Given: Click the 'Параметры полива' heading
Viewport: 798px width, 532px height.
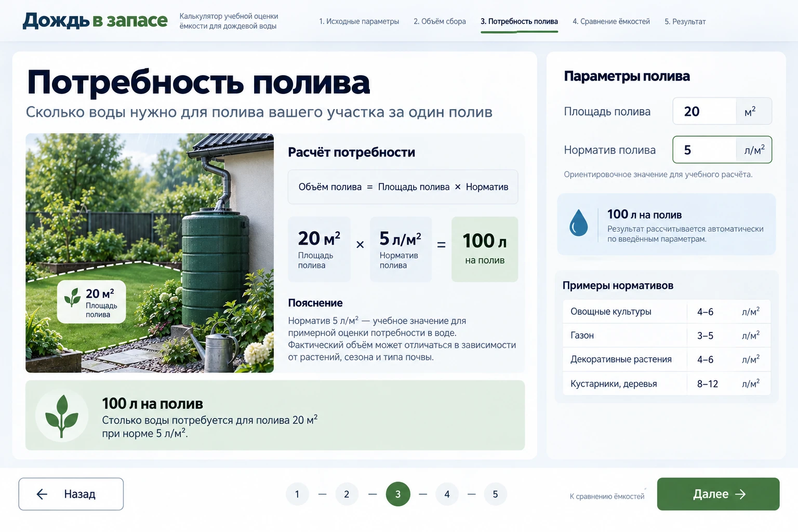Looking at the screenshot, I should (627, 76).
